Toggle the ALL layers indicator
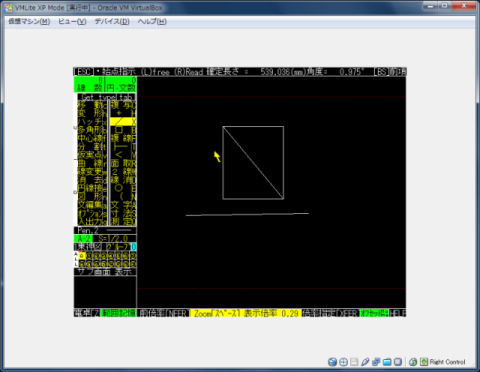Screen dimensions: 480x372 [76, 259]
